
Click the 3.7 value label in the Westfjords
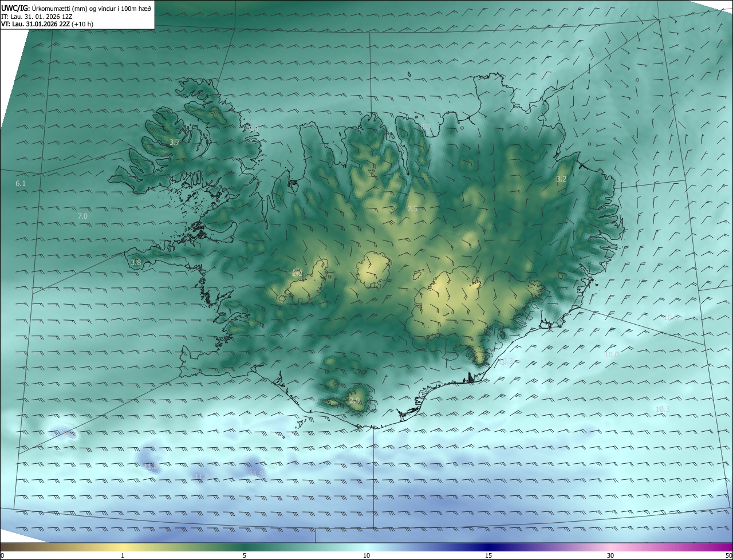pos(175,142)
